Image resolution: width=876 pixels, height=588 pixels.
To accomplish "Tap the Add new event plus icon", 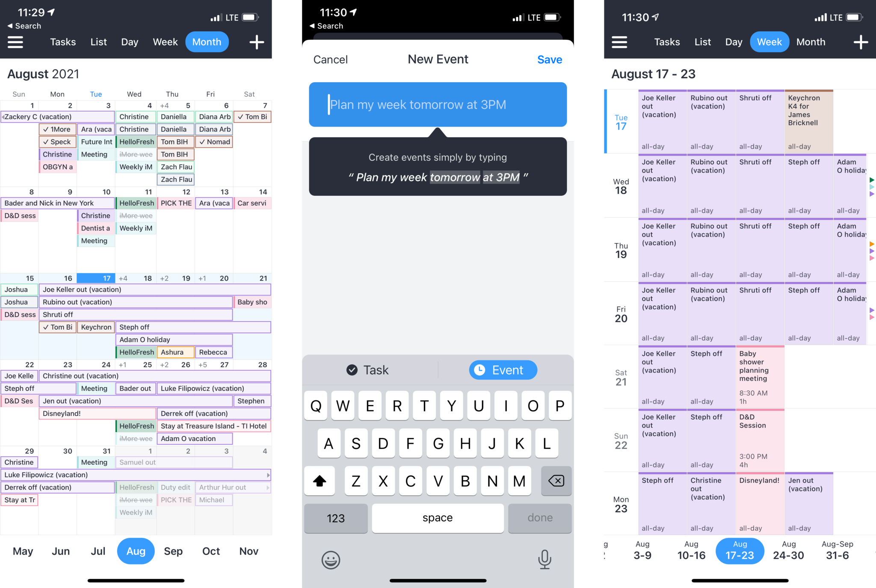I will [257, 42].
